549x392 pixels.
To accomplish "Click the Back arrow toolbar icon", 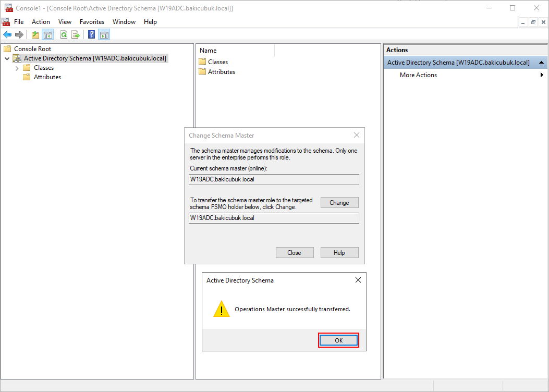I will [x=7, y=34].
